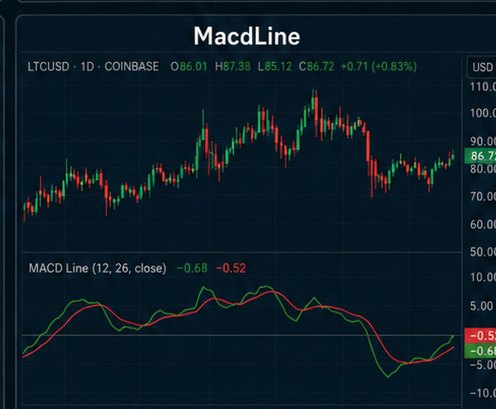Click the 90.0 price axis label
This screenshot has height=409, width=496.
click(483, 141)
